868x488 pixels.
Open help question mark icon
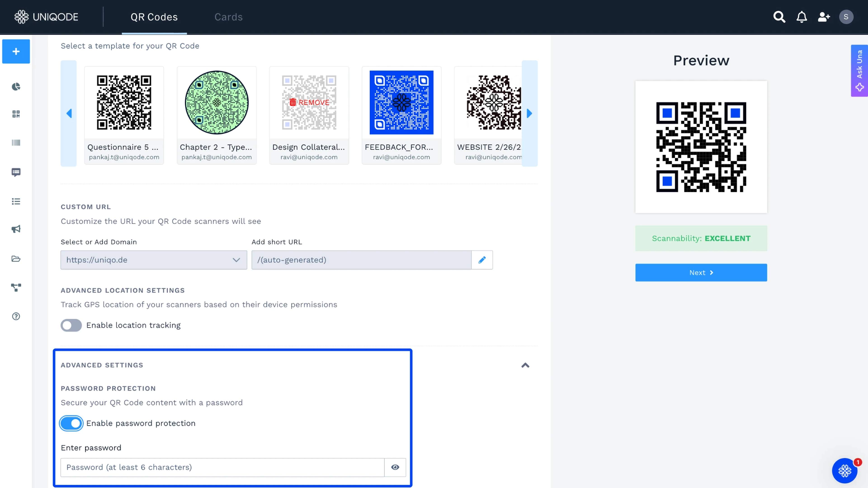tap(16, 316)
